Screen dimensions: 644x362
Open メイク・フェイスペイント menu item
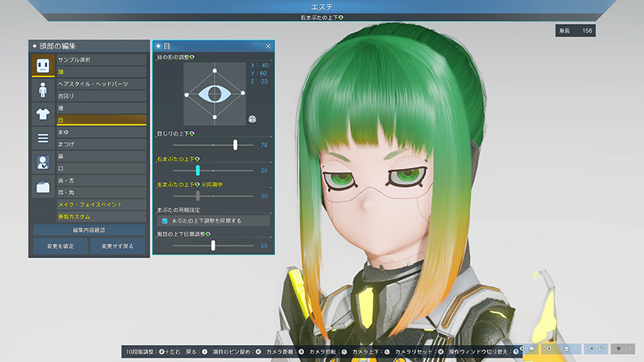101,204
